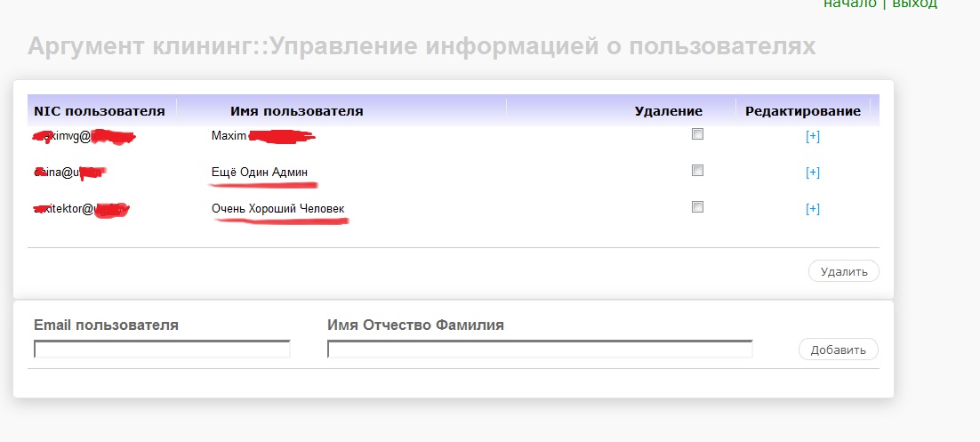Click the Добавить button
980x442 pixels.
click(838, 350)
